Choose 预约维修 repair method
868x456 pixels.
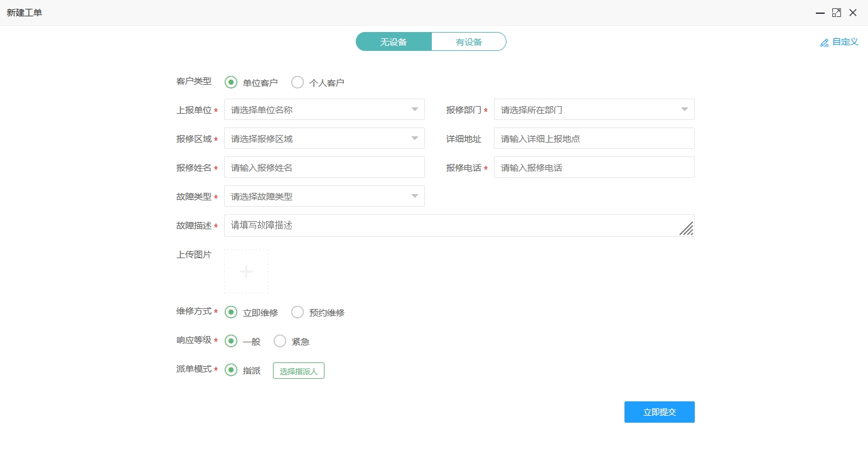pos(297,312)
